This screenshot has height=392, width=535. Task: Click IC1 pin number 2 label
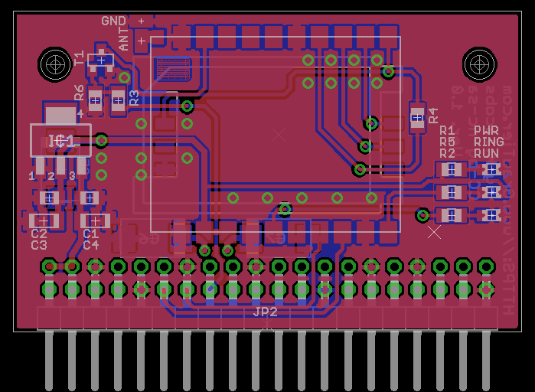[51, 176]
